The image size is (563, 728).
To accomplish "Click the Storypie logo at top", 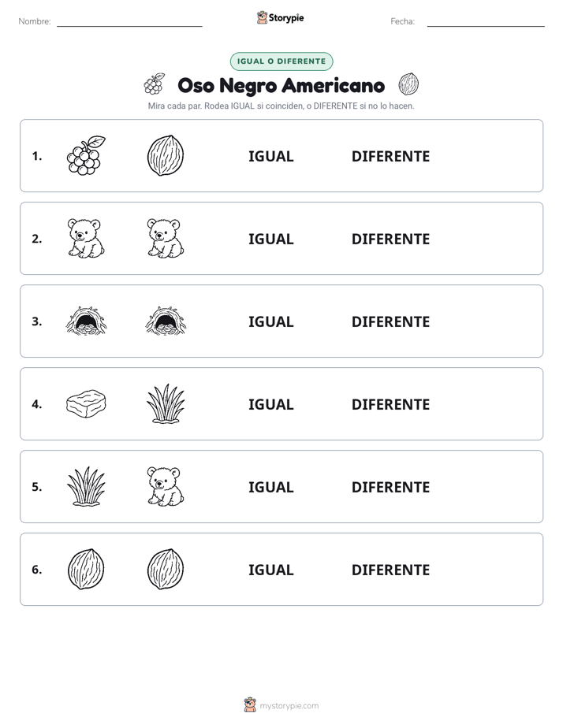I will point(281,17).
